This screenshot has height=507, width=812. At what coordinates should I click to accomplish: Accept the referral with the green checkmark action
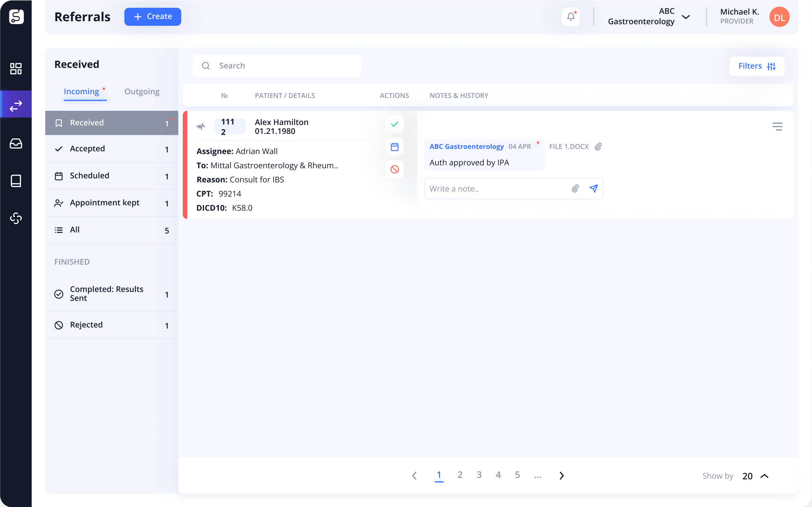(x=394, y=124)
